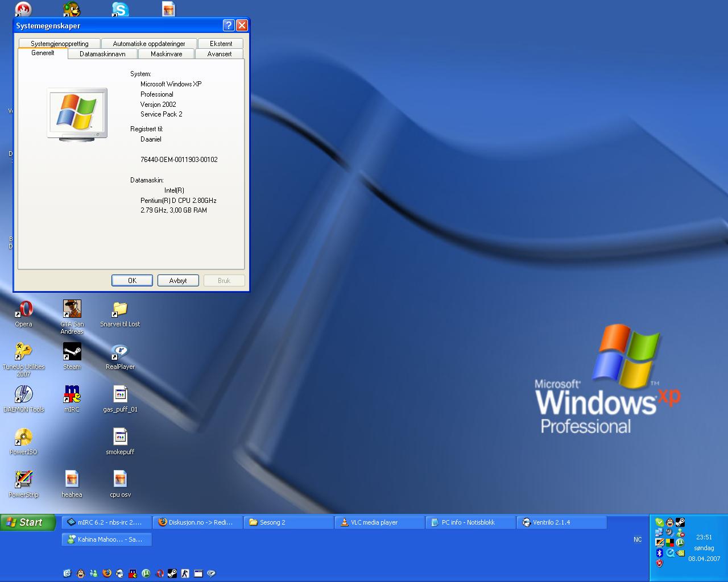Switch to Ventrilo 2.1.4 taskbar button
The image size is (728, 582).
point(562,522)
